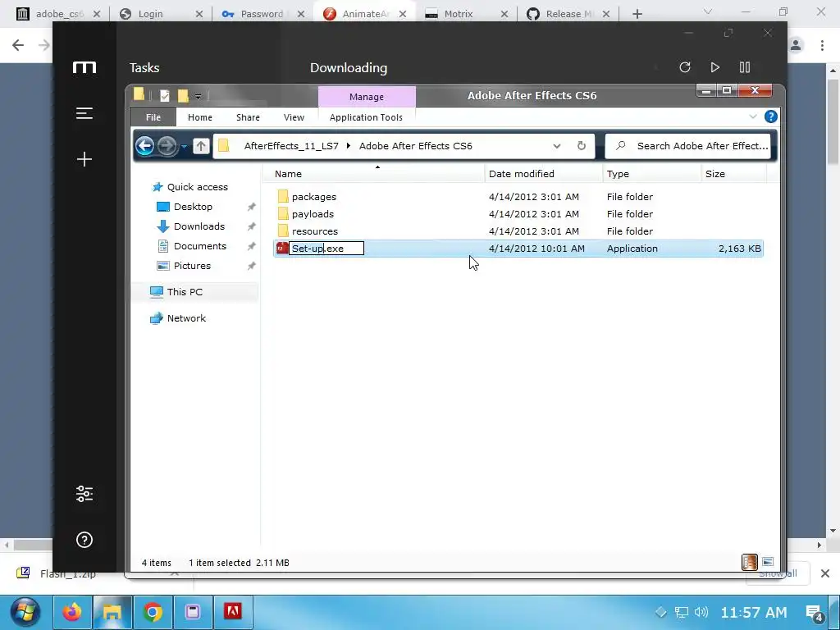This screenshot has height=630, width=840.
Task: Open the Chrome three-dot menu
Action: click(x=822, y=45)
